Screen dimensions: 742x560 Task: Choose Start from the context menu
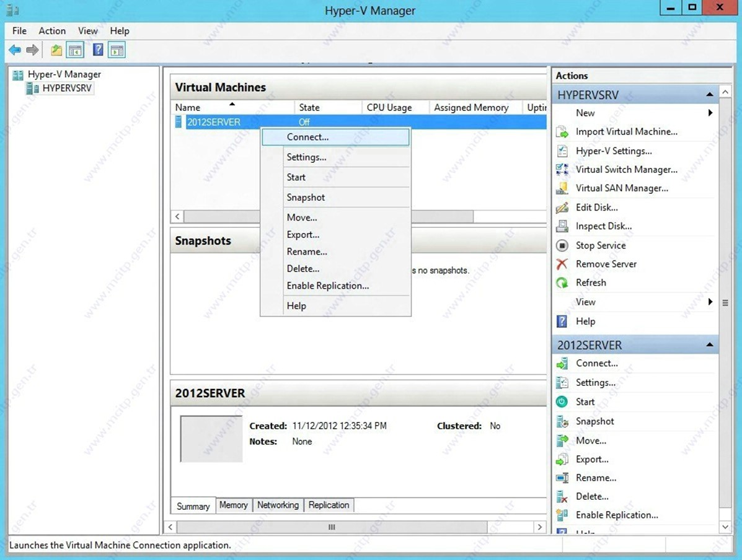pyautogui.click(x=335, y=177)
